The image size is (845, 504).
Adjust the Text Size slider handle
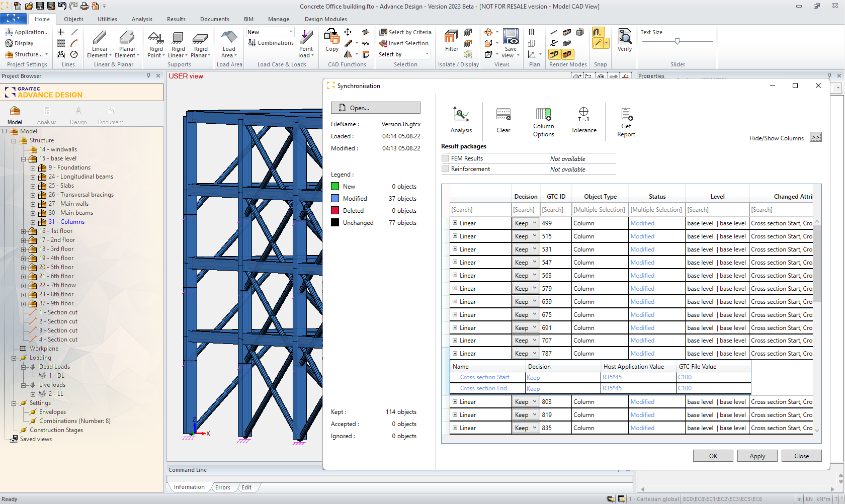click(x=677, y=41)
